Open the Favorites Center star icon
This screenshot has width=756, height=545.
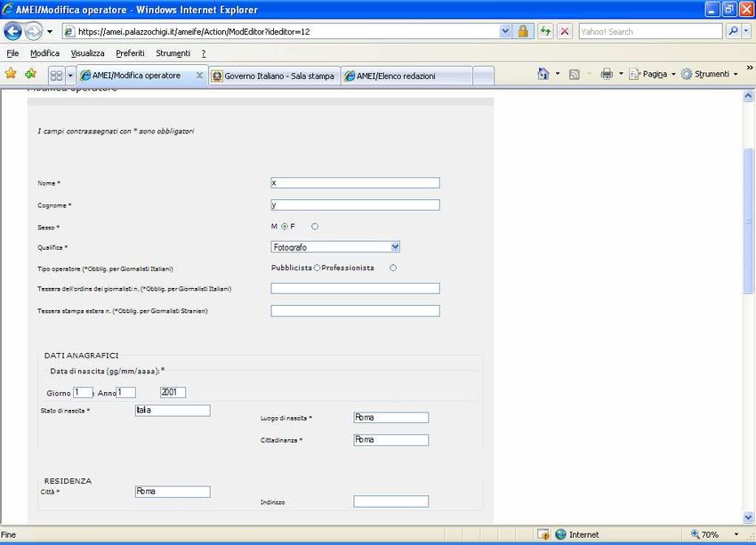click(x=11, y=75)
